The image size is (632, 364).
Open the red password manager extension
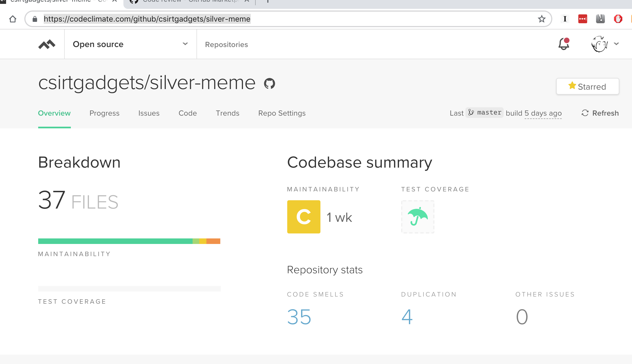tap(582, 19)
